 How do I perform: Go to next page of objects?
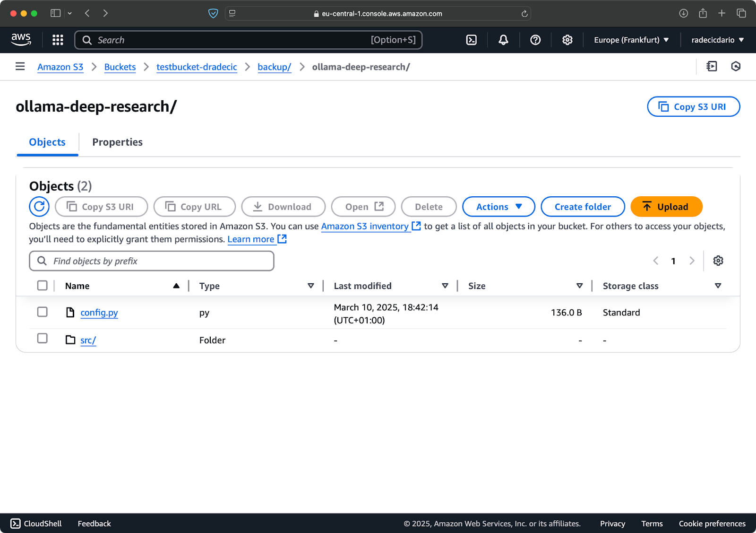click(692, 261)
